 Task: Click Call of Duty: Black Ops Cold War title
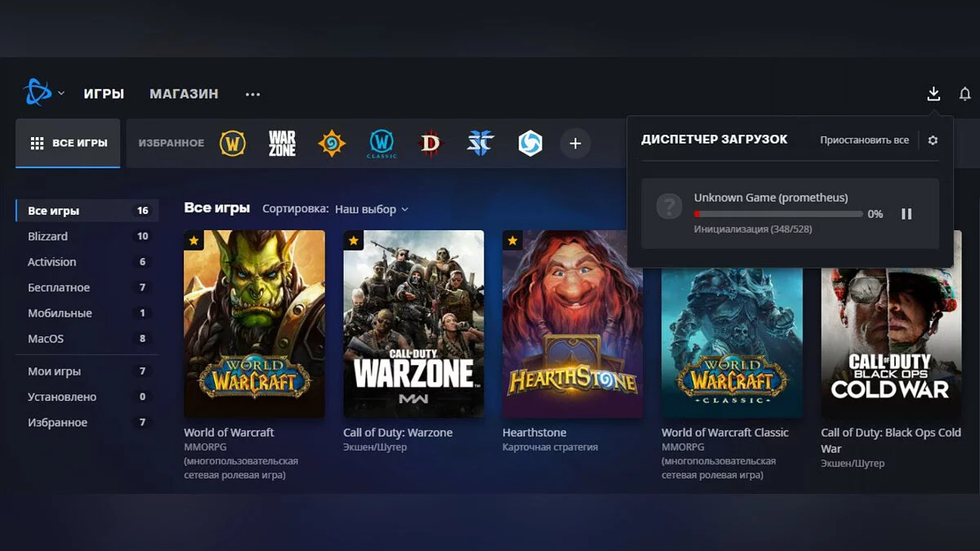pyautogui.click(x=891, y=440)
